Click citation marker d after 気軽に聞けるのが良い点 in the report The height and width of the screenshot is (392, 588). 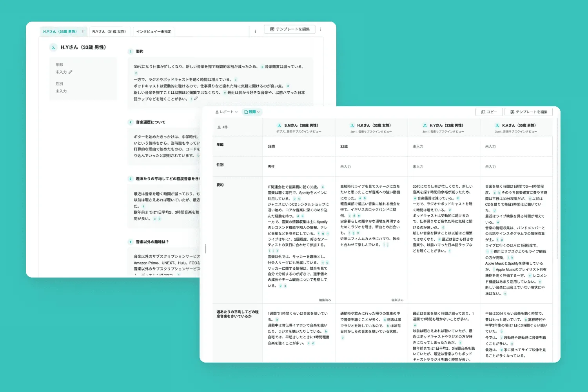(x=288, y=86)
